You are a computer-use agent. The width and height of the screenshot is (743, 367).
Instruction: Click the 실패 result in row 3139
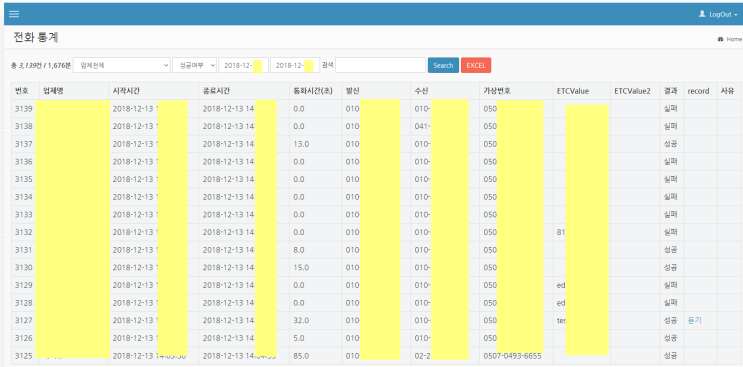coord(671,109)
